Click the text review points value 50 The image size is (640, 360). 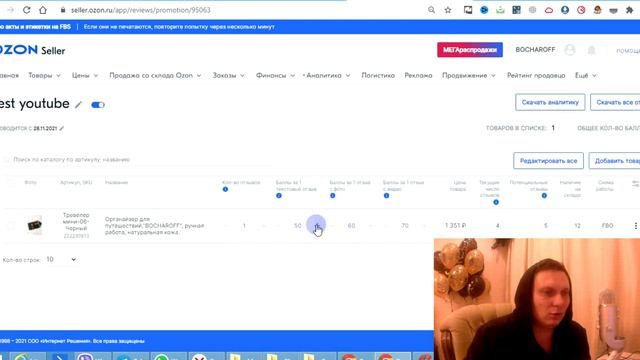click(298, 226)
